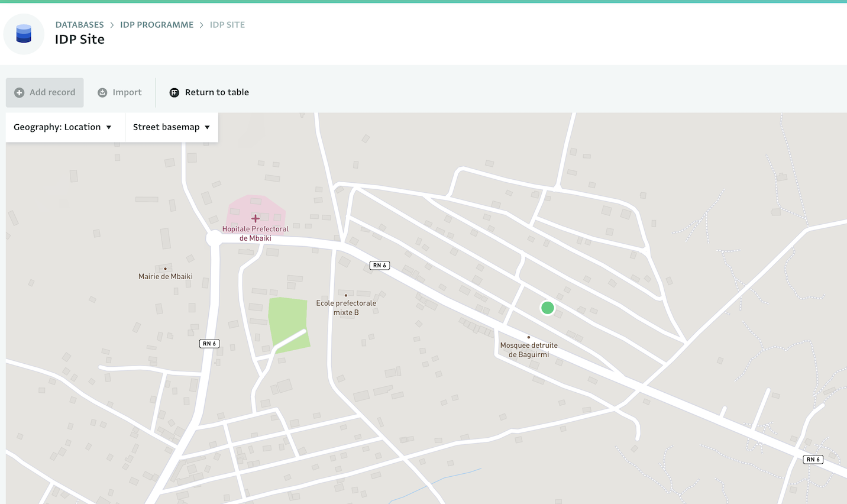Open the Geography: Location dropdown

65,127
